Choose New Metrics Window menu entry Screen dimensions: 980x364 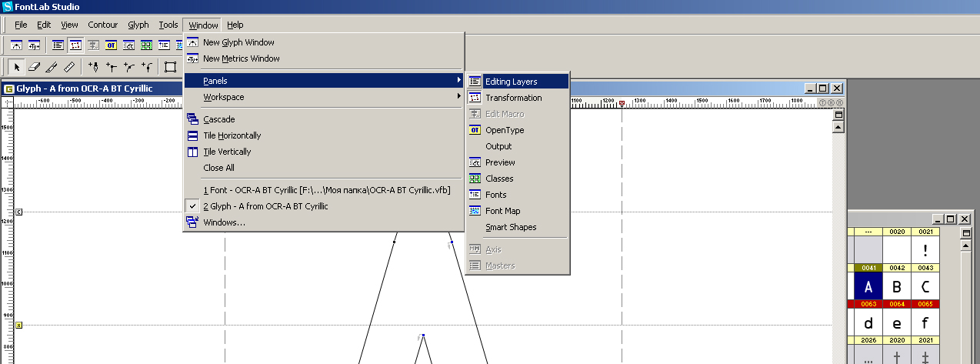324,58
